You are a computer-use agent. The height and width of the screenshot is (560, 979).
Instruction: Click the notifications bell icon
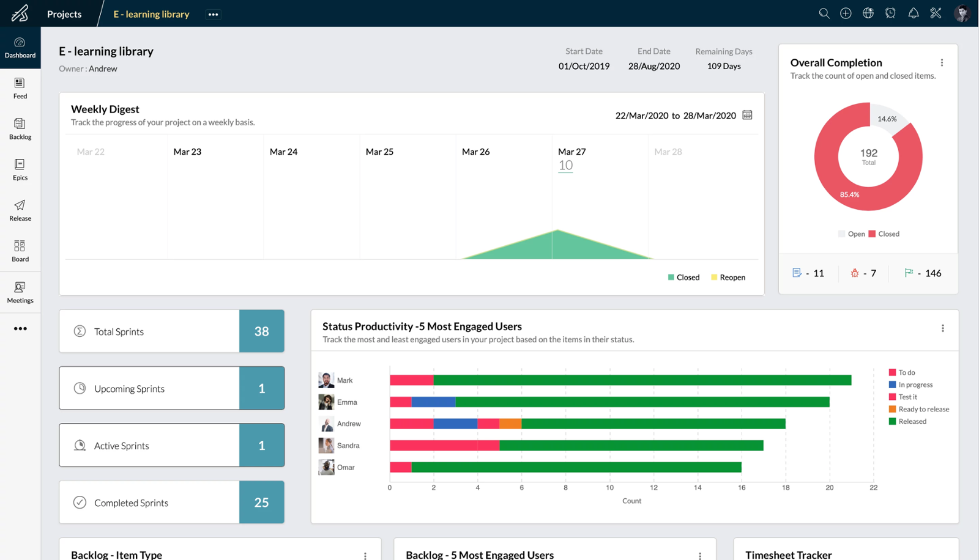tap(914, 13)
